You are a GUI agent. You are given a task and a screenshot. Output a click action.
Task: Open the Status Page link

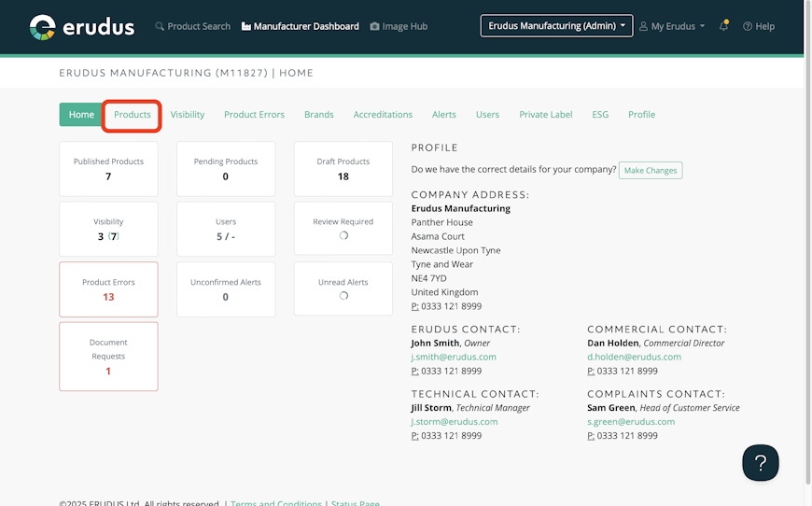[x=356, y=503]
